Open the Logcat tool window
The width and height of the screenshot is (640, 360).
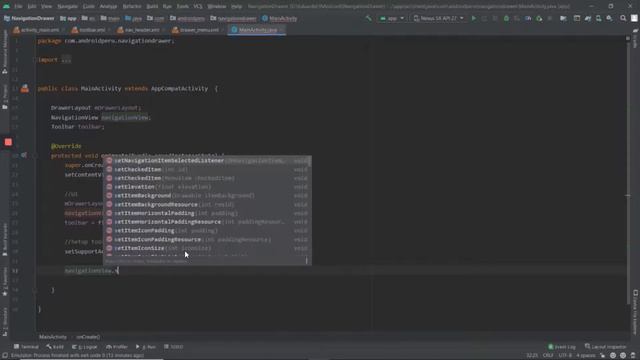[x=85, y=347]
